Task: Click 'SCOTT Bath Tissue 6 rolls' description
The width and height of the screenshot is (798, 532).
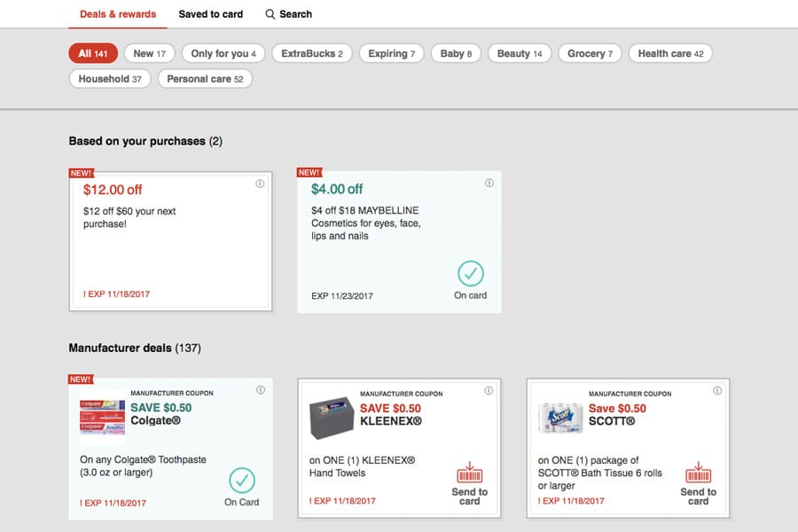Action: tap(600, 473)
